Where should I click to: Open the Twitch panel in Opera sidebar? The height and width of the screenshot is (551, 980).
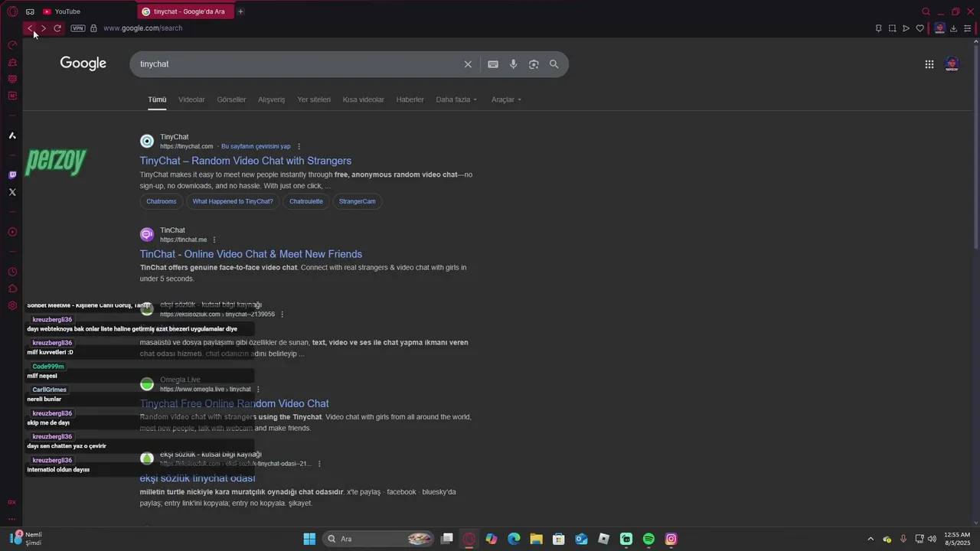click(x=12, y=175)
